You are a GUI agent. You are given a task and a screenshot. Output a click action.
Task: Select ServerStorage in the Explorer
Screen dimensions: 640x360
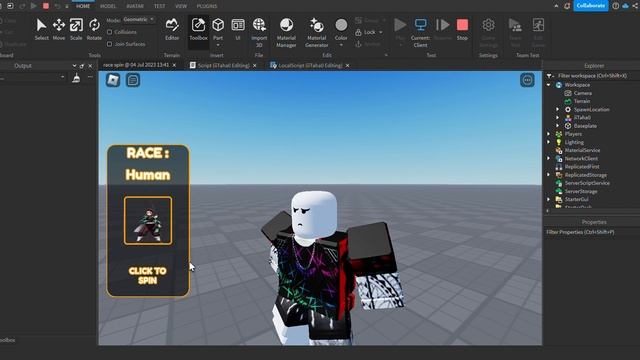click(581, 191)
